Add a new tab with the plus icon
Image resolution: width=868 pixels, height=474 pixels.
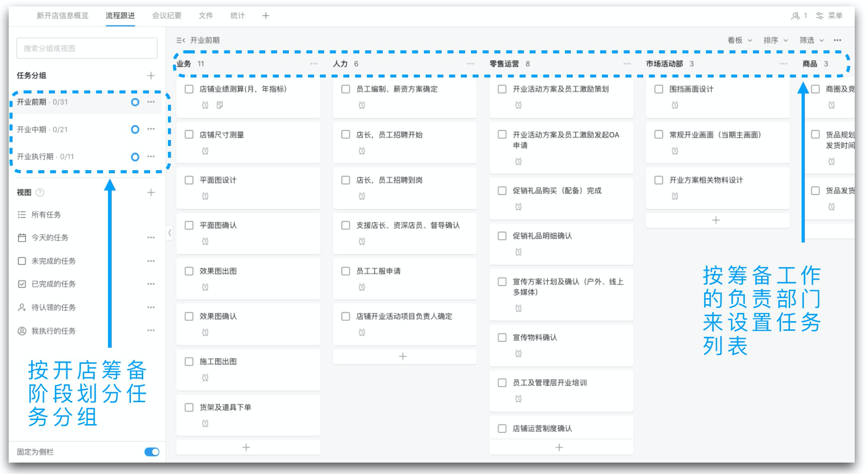pyautogui.click(x=266, y=16)
